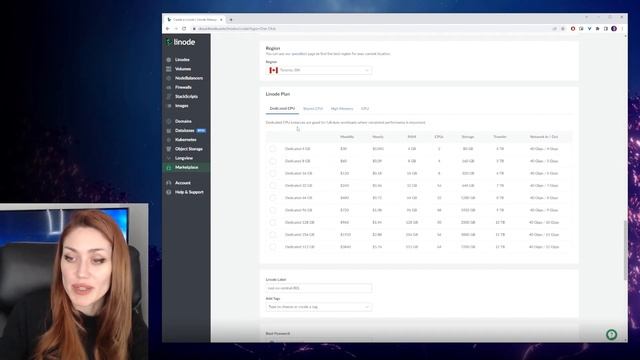Open Images in the sidebar
This screenshot has height=360, width=640.
[x=182, y=106]
